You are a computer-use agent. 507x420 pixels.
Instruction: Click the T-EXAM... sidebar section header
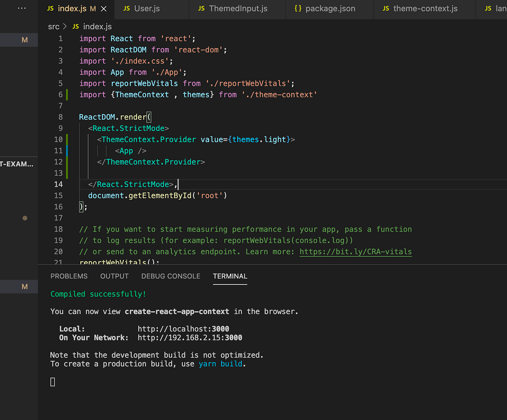pyautogui.click(x=17, y=164)
